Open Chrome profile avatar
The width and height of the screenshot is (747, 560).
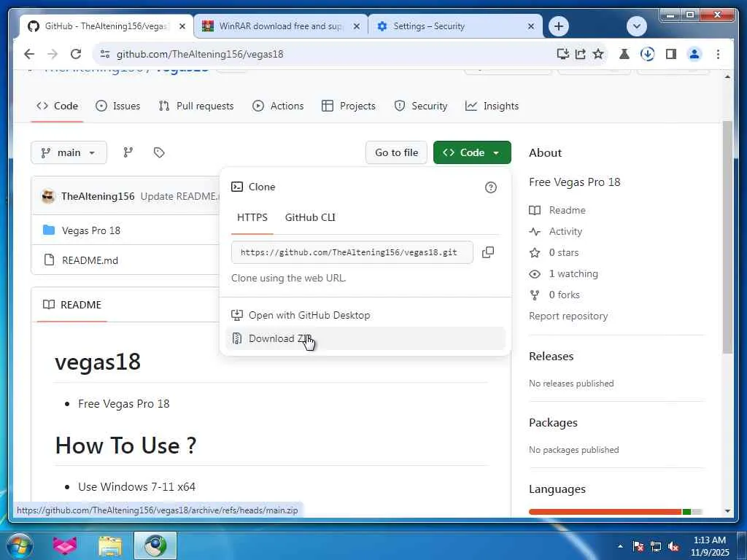click(694, 54)
